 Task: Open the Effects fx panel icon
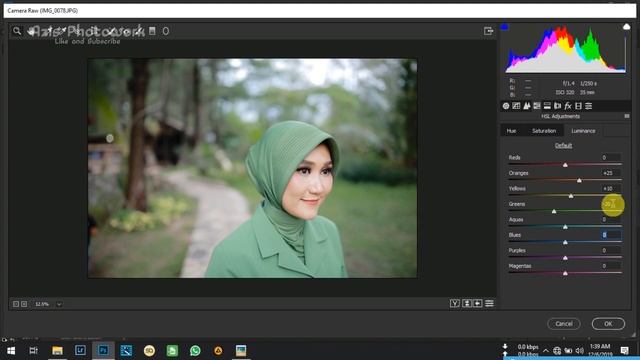point(568,106)
